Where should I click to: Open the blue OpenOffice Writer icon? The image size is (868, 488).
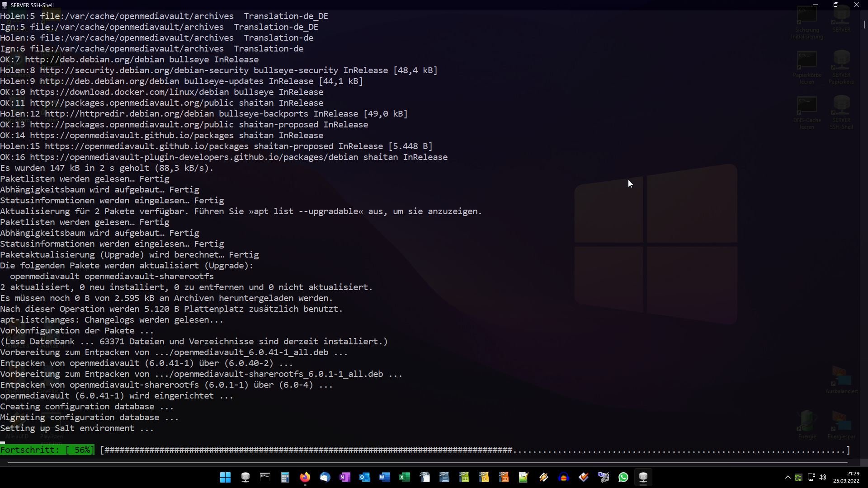[x=444, y=477]
